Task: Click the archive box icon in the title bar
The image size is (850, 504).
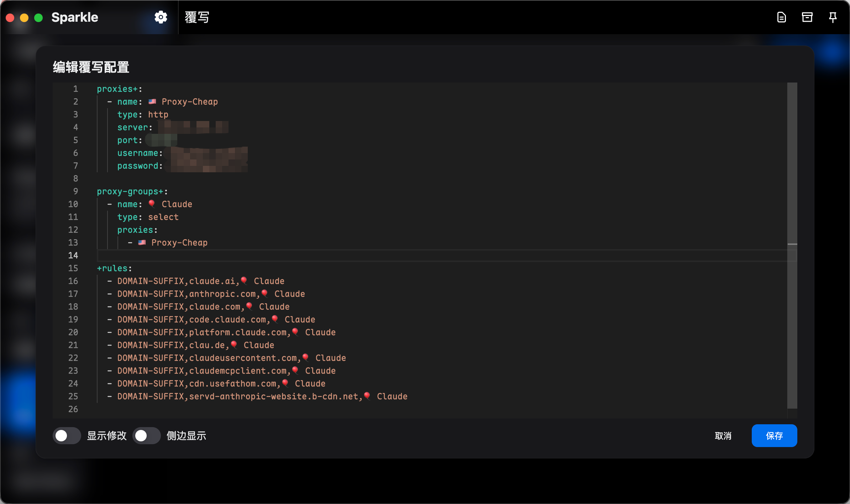Action: coord(807,17)
